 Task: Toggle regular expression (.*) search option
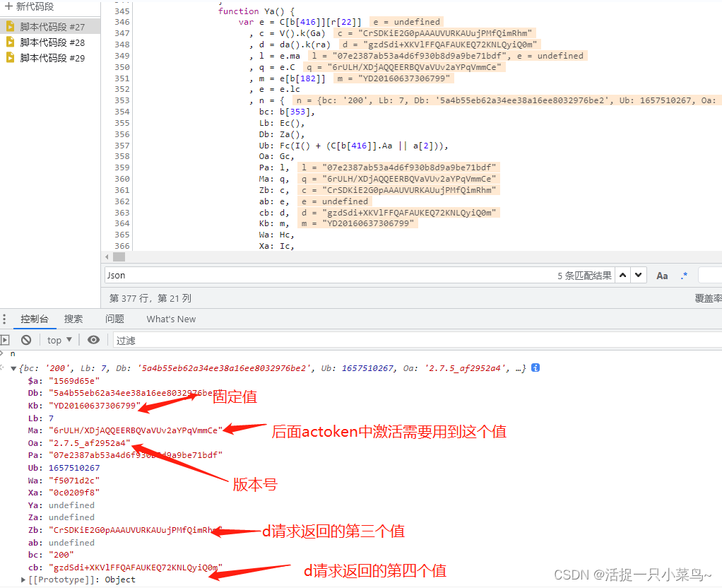(684, 276)
